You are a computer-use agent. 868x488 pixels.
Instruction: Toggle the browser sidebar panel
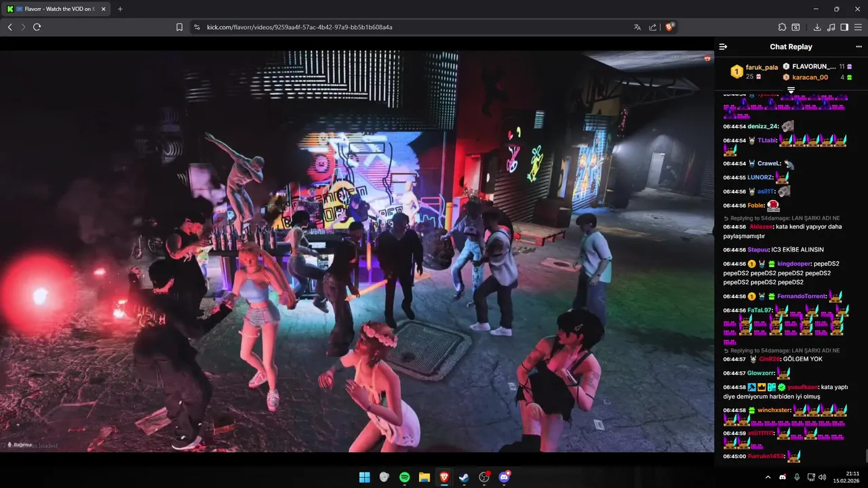coord(844,27)
